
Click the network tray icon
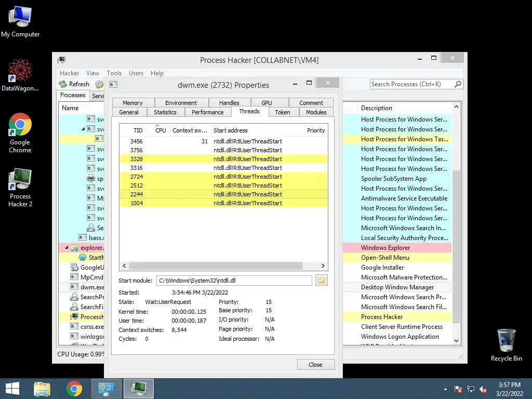tap(471, 389)
